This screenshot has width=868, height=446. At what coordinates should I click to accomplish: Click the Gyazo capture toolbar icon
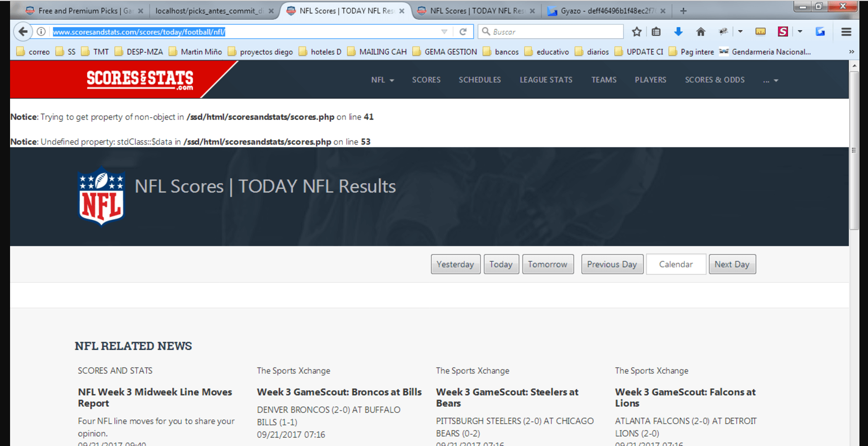pos(820,32)
